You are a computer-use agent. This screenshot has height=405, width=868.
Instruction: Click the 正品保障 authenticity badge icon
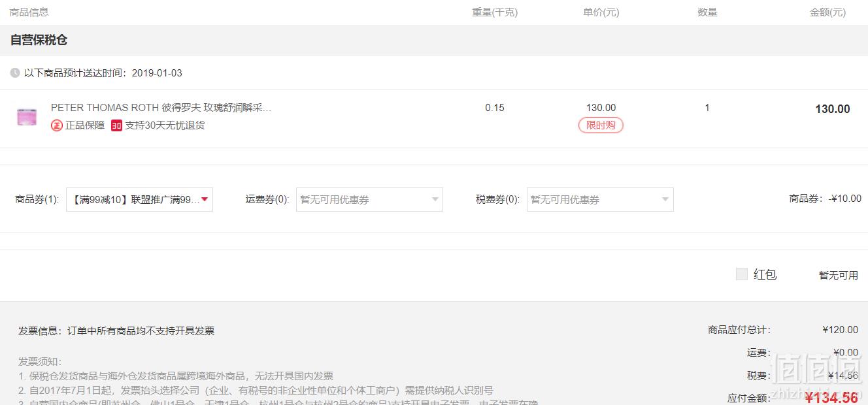[x=57, y=125]
